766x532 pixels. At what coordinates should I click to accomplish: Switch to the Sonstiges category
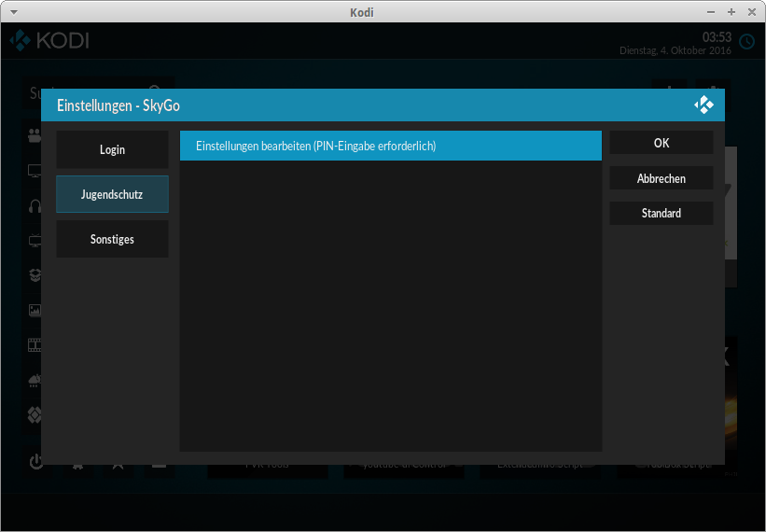pos(112,239)
